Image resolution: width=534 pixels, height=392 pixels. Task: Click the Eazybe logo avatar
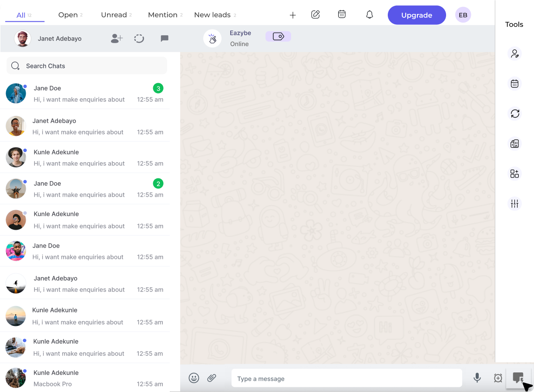pos(212,38)
